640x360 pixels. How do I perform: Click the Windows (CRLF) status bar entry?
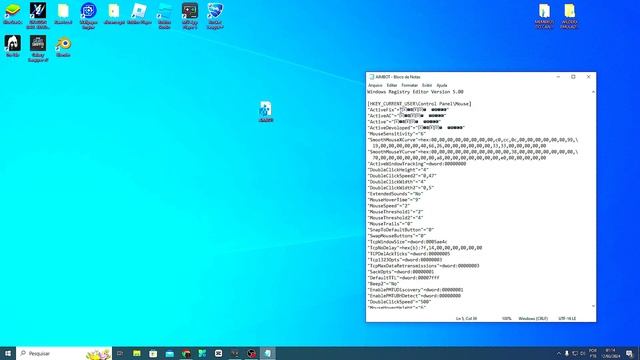[x=533, y=318]
